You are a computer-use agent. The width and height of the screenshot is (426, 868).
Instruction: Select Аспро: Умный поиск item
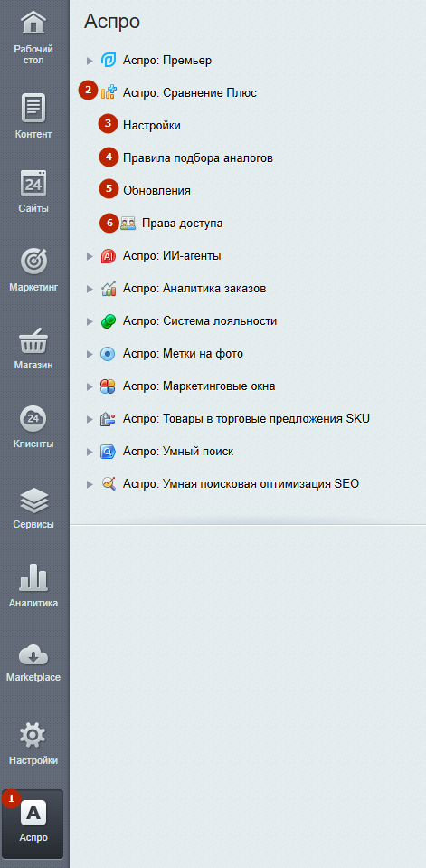tap(178, 452)
